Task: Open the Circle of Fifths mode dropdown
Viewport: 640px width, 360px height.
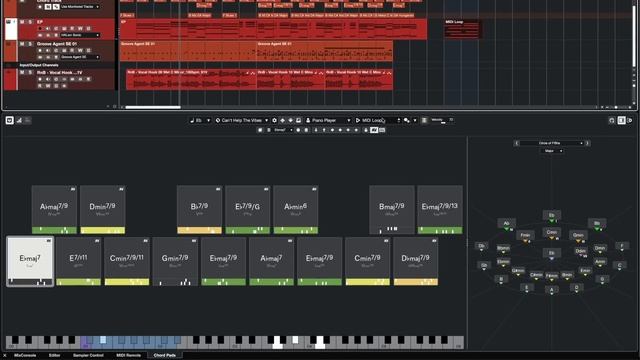Action: [552, 143]
